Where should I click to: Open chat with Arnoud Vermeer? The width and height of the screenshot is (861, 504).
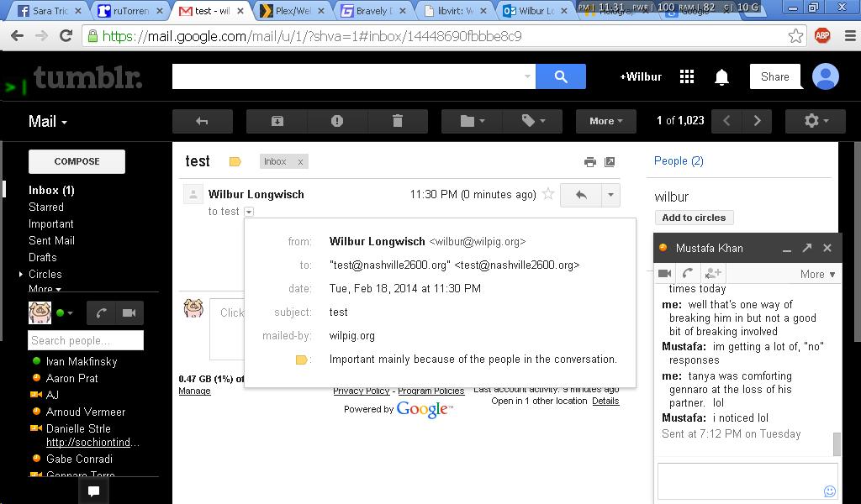point(85,412)
